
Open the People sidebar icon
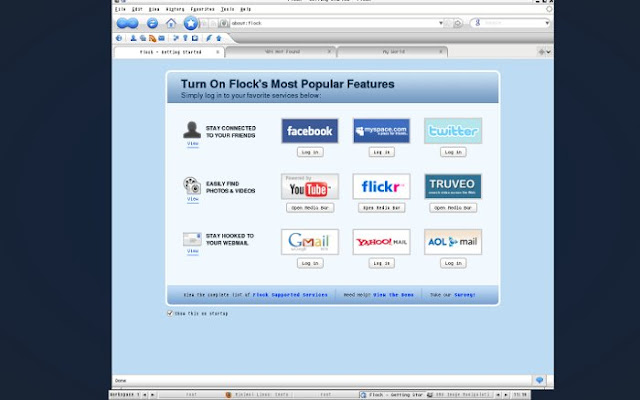[133, 38]
